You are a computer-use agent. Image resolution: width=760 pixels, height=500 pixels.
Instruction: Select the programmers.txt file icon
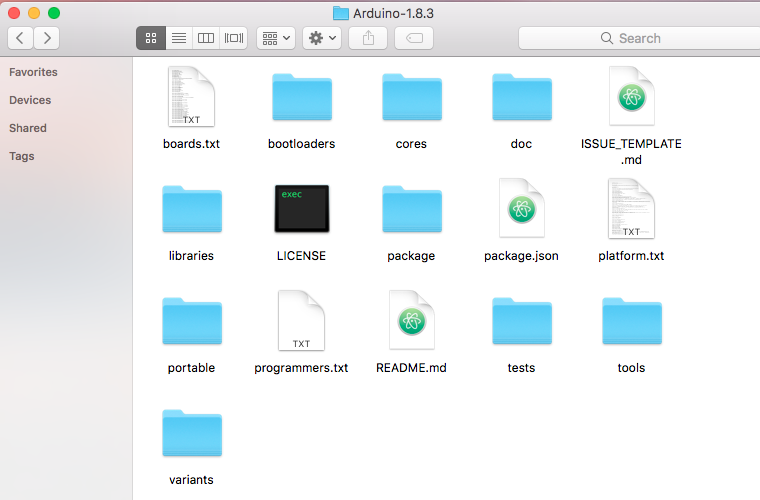pyautogui.click(x=301, y=320)
